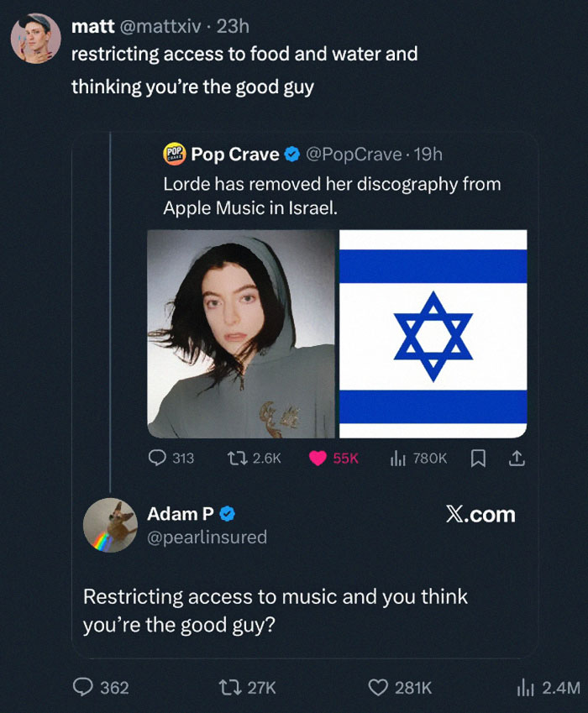
Task: Like matt's tweet with 281K likes
Action: 379,687
